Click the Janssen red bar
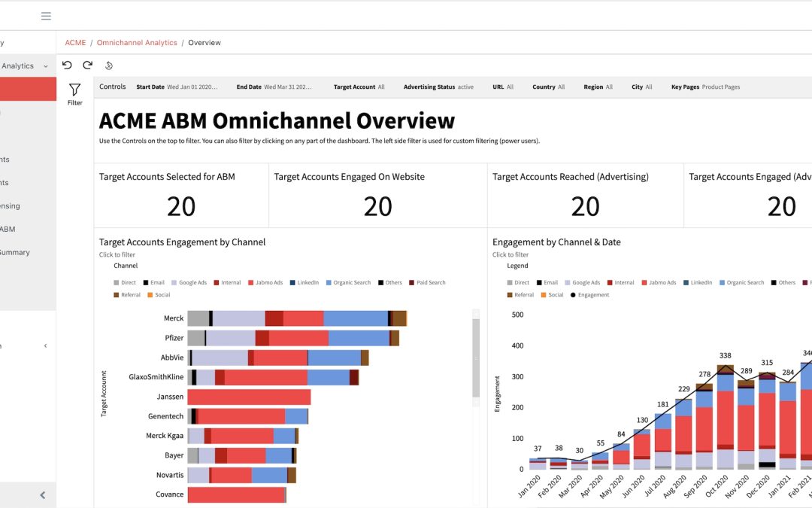 pos(249,397)
